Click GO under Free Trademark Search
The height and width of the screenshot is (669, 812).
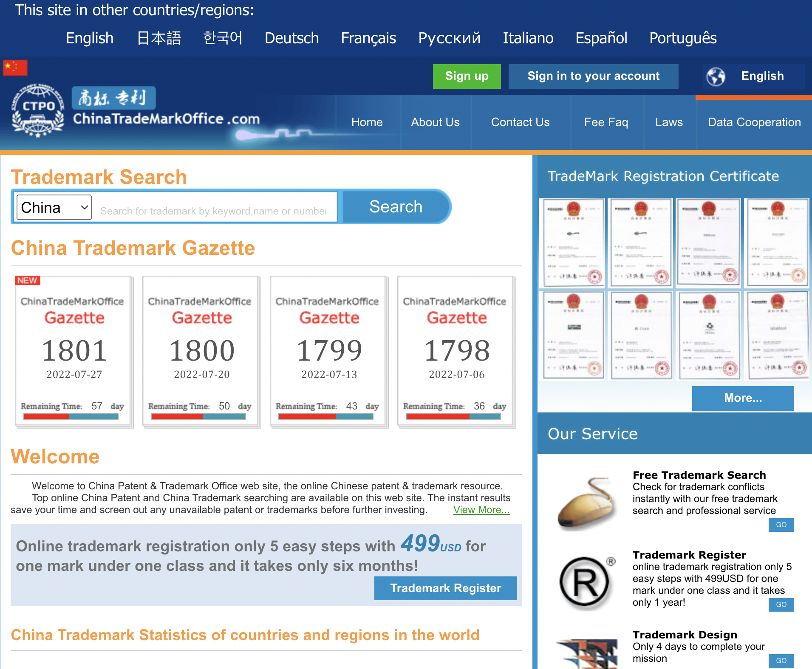[x=781, y=525]
